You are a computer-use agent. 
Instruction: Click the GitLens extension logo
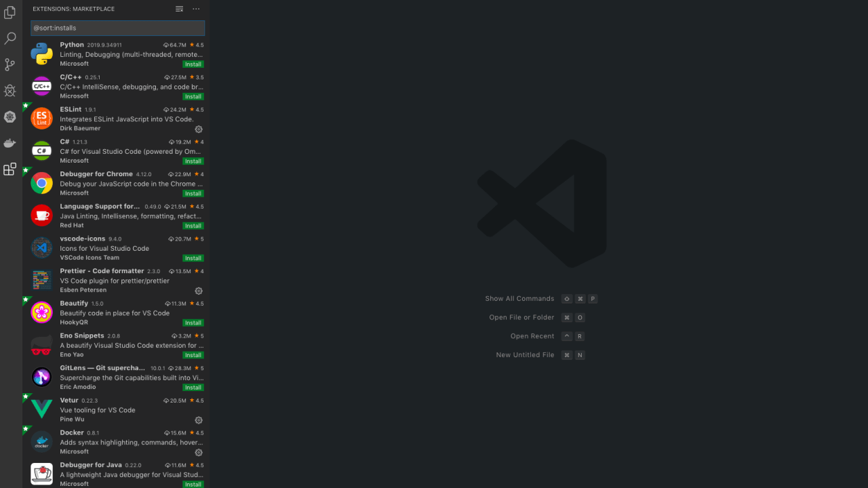coord(41,377)
